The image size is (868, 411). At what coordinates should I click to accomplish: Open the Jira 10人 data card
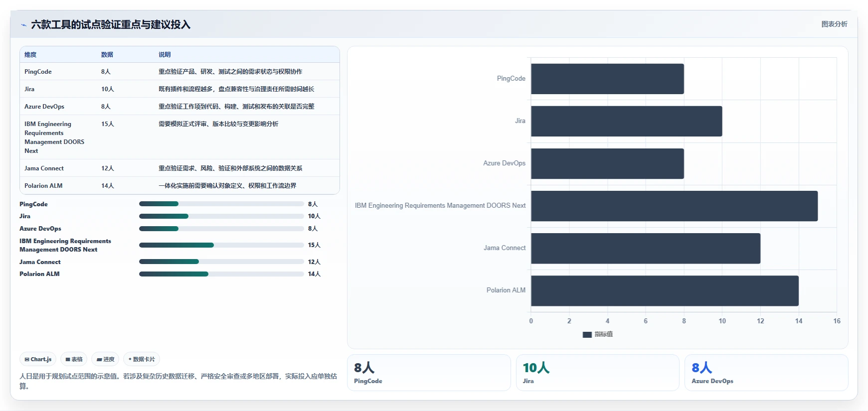(x=597, y=373)
